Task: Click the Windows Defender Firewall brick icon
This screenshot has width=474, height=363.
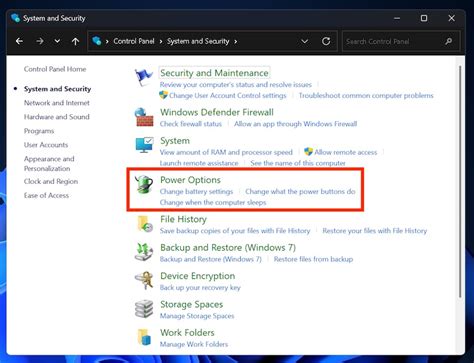Action: coord(144,117)
